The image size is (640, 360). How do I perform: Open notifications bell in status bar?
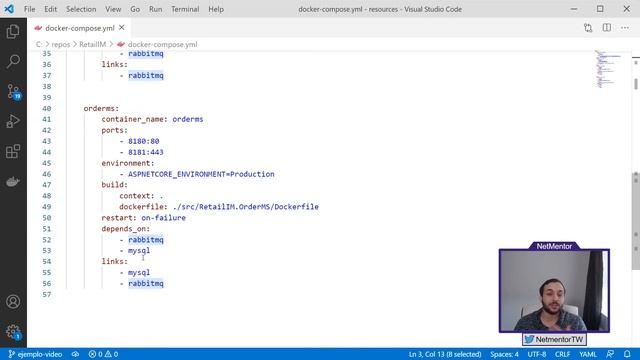tap(627, 354)
